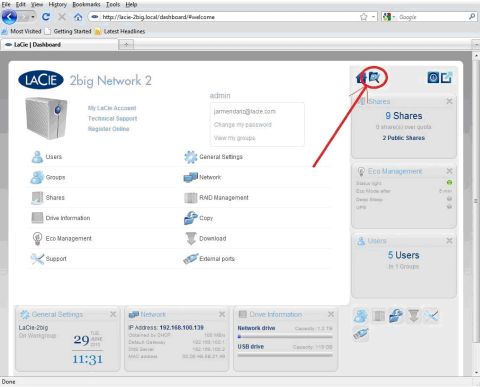This screenshot has width=480, height=387.
Task: Click the Eco Management lightbulb icon in main list
Action: pos(37,238)
